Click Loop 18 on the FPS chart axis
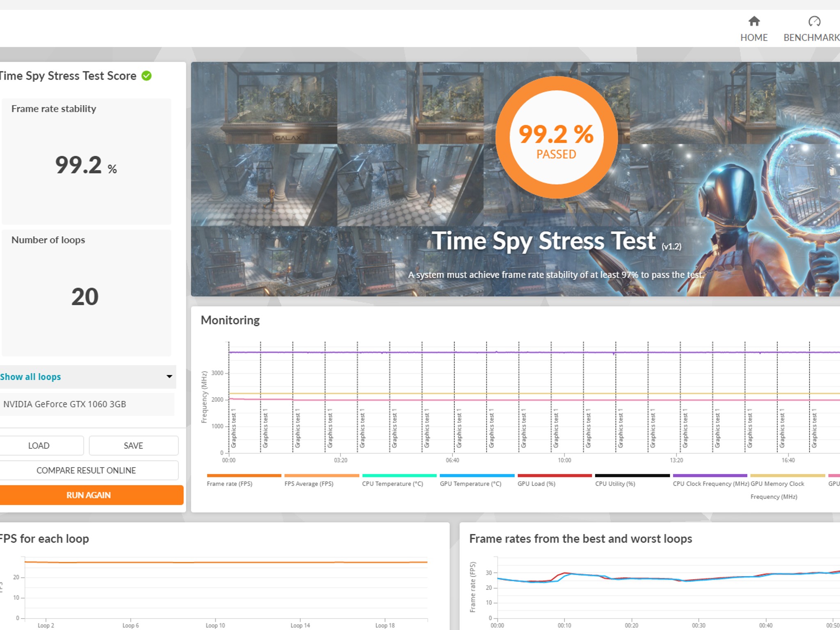 (x=385, y=625)
